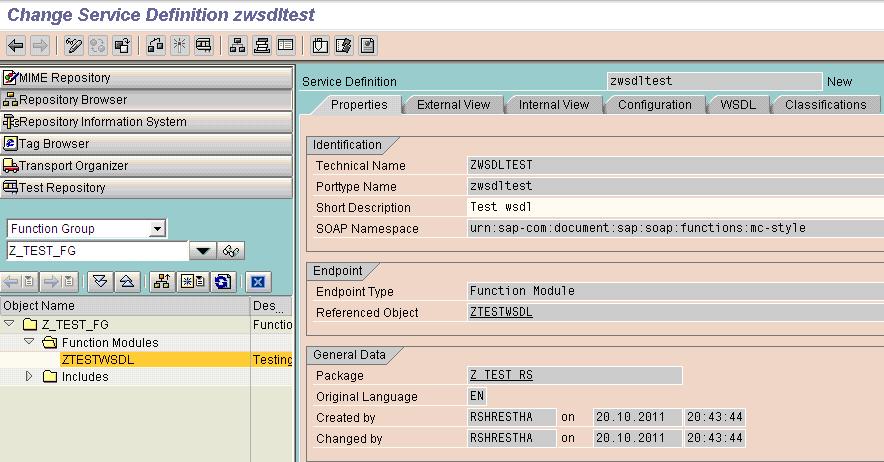Open the Configuration tab
The width and height of the screenshot is (884, 462).
(655, 105)
